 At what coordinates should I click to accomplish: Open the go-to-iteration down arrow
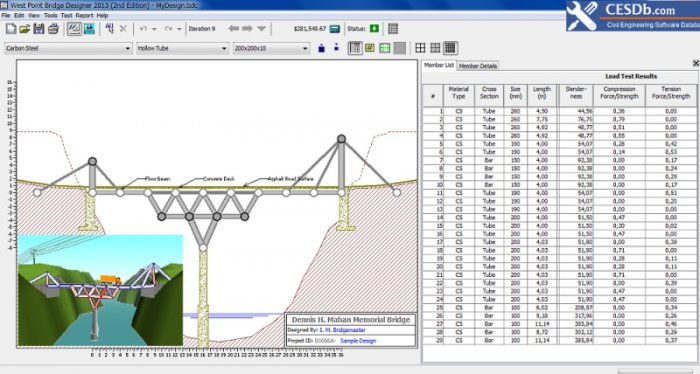click(262, 29)
